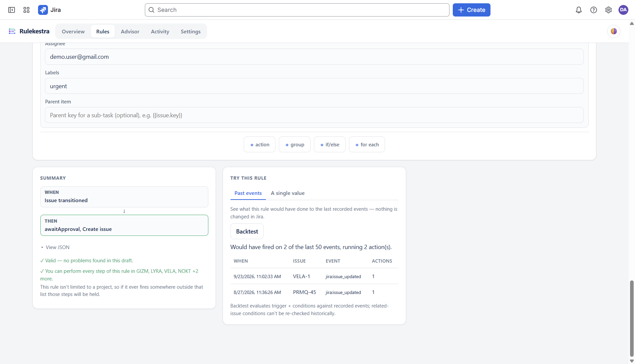Open the Rules tab
635x364 pixels.
click(103, 31)
